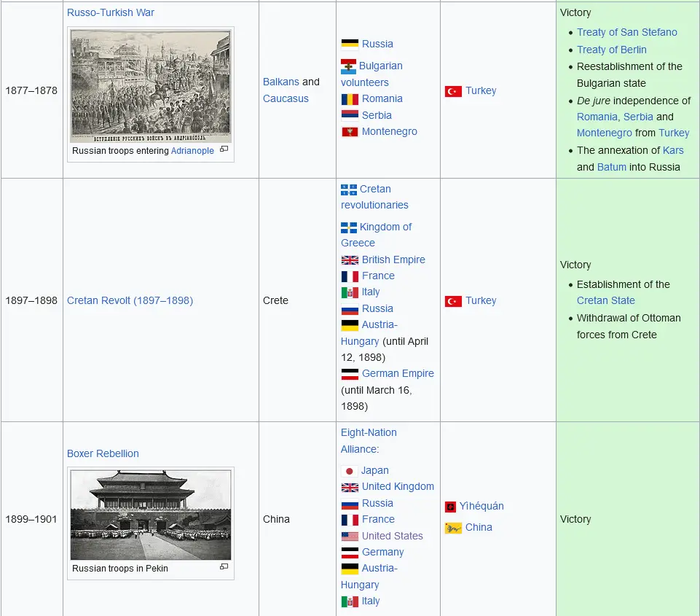The height and width of the screenshot is (616, 700).
Task: Click Turkey flag icon in 1877–1878 row
Action: pyautogui.click(x=453, y=91)
